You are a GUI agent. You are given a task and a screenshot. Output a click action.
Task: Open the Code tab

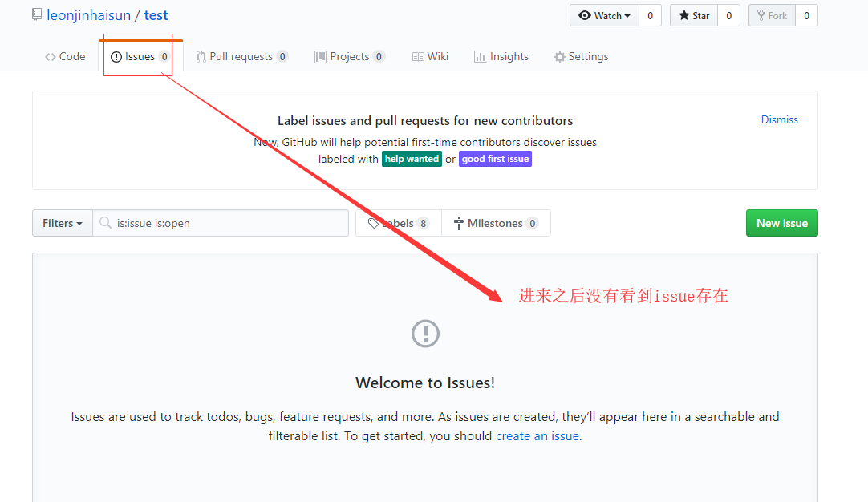tap(65, 56)
